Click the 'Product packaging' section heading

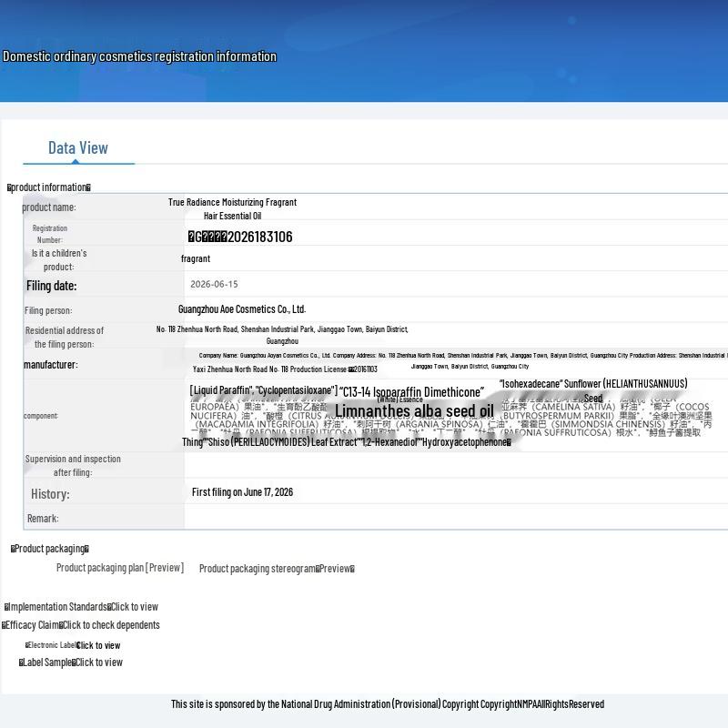pos(50,549)
